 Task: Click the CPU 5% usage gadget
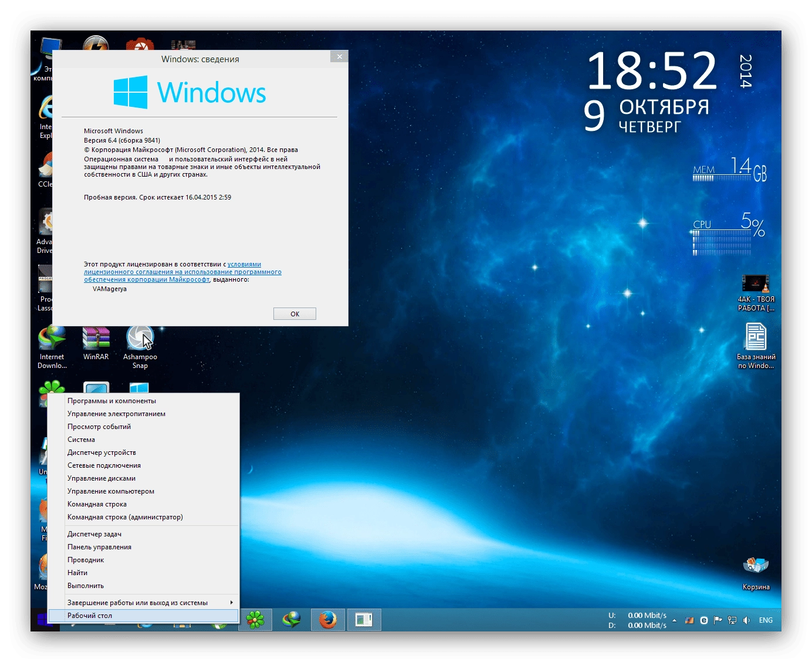pos(729,234)
